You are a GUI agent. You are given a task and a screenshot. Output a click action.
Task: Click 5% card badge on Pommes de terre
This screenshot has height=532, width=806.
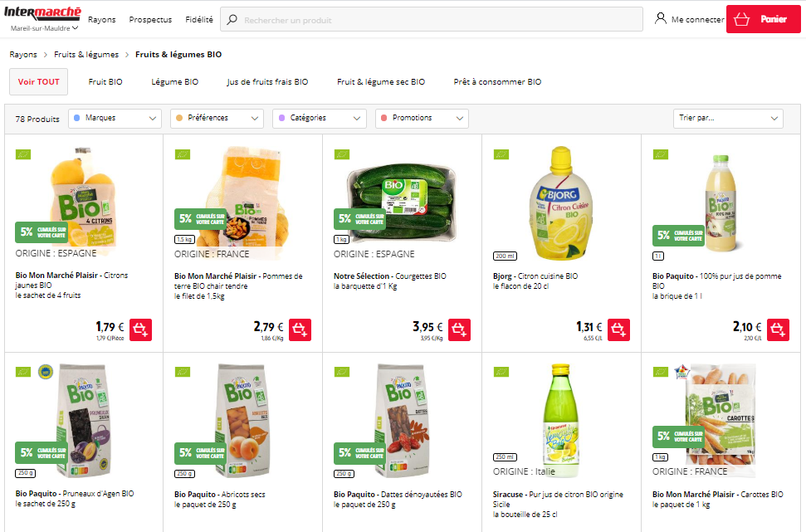(x=201, y=219)
